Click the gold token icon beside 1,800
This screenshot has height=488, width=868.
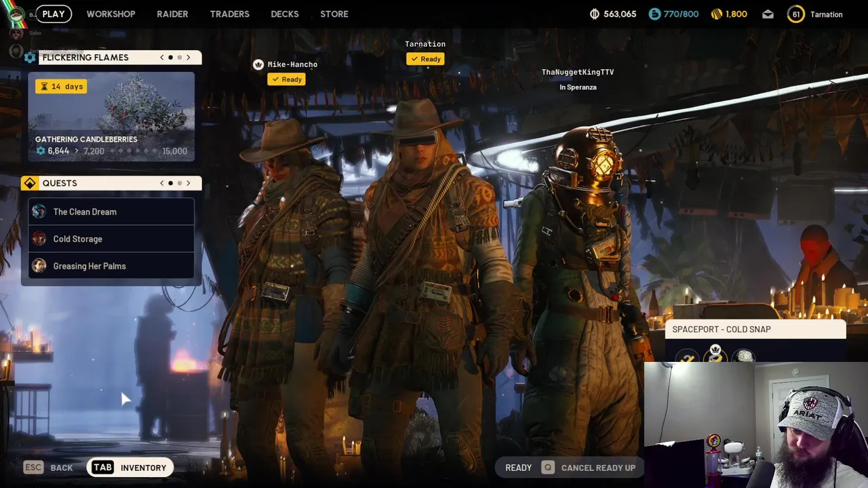click(717, 14)
